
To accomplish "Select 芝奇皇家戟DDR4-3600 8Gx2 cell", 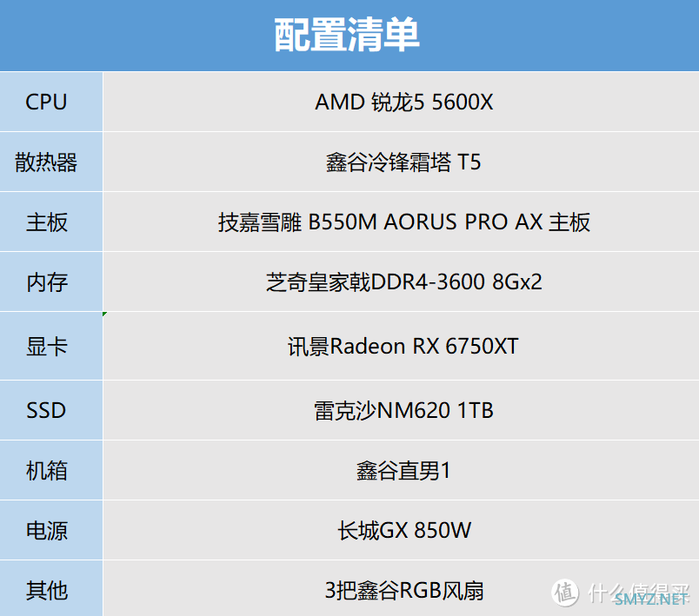I will [x=401, y=282].
